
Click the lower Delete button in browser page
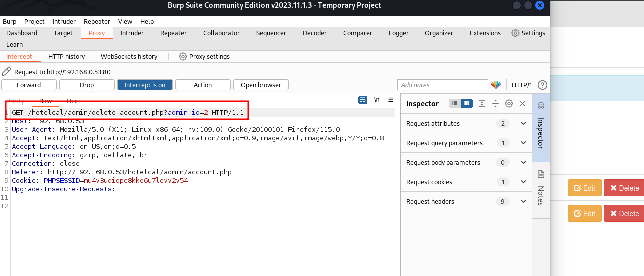(624, 213)
